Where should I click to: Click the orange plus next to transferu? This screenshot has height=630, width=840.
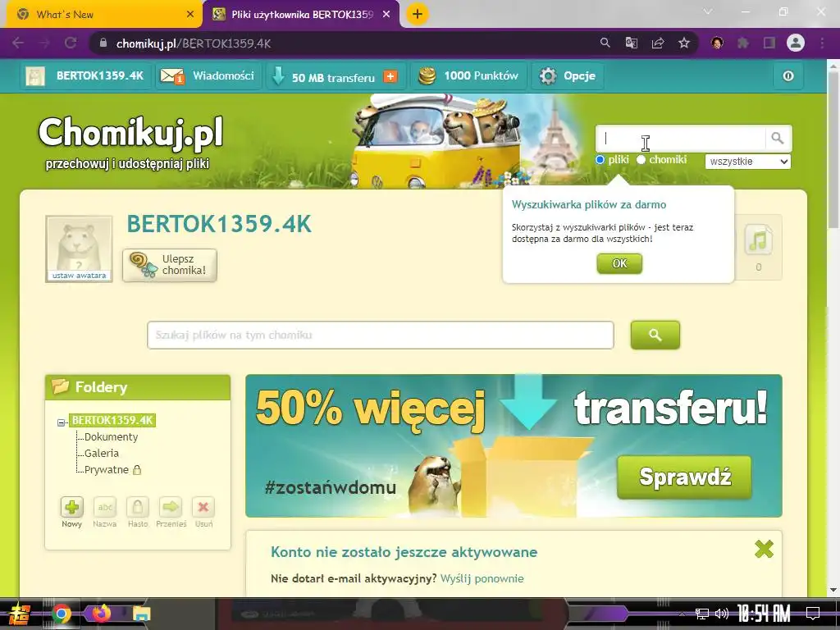tap(390, 76)
